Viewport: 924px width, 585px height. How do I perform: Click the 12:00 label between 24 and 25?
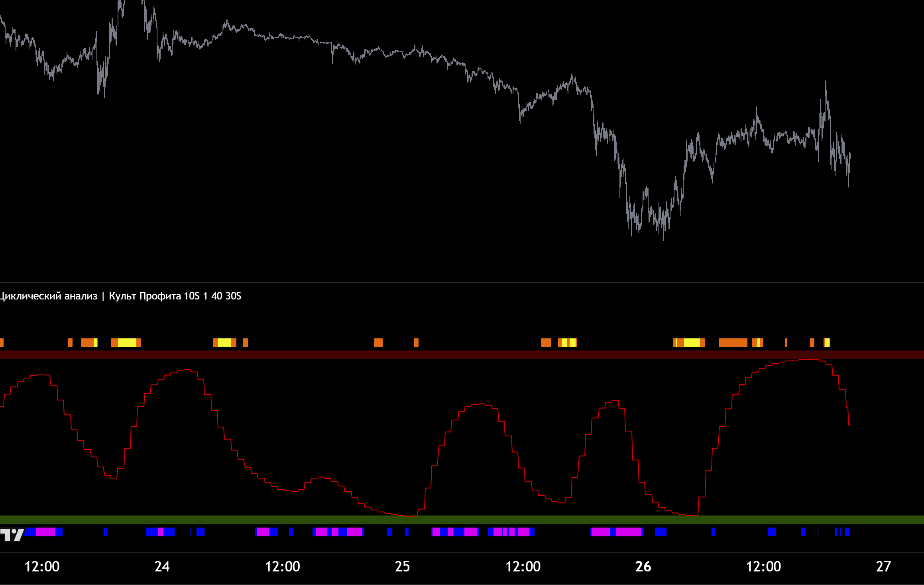(282, 566)
